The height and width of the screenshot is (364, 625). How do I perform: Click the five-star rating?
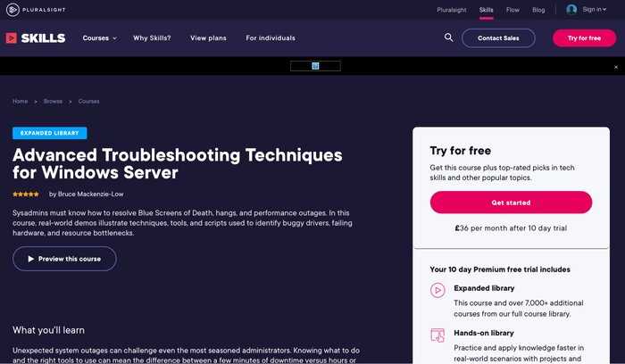[26, 194]
